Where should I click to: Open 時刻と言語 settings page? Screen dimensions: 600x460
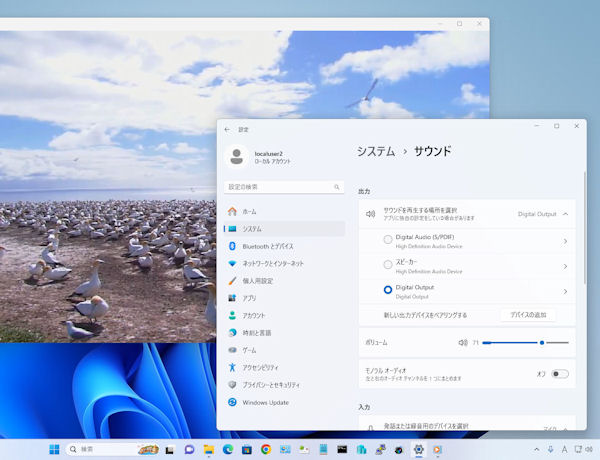[x=285, y=333]
